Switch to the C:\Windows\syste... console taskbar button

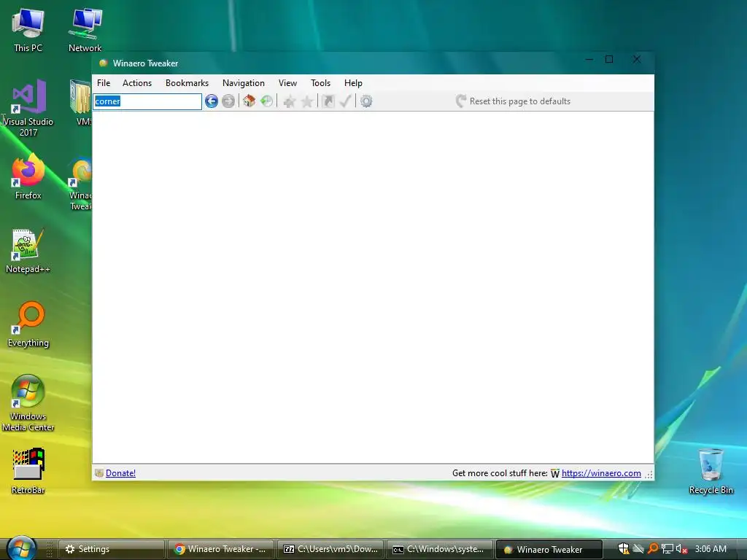[440, 549]
